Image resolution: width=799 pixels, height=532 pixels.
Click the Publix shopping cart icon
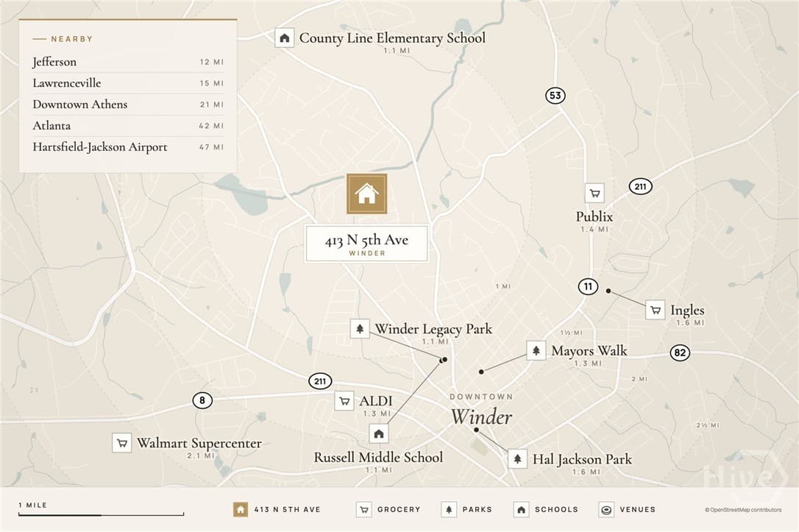pyautogui.click(x=594, y=193)
